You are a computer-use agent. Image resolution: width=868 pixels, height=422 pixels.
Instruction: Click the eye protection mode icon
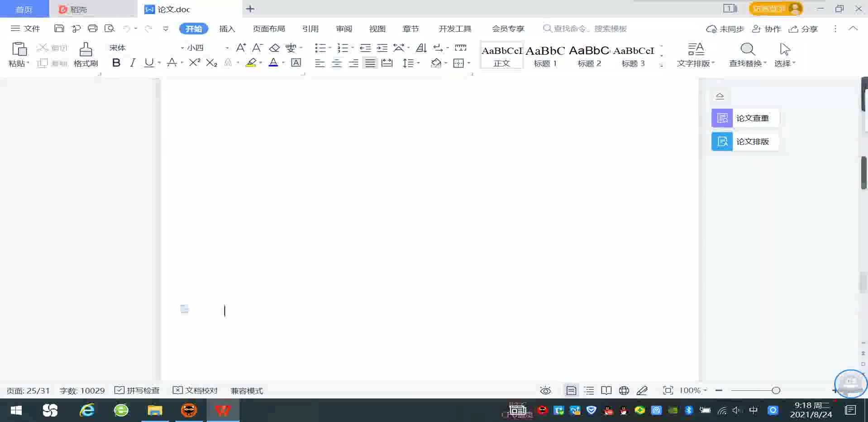[x=545, y=390]
